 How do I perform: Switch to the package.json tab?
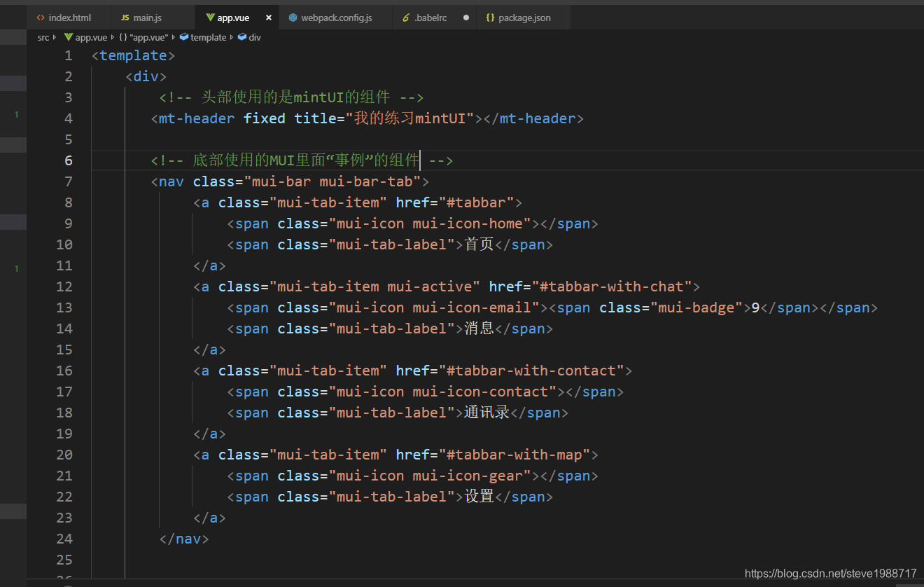tap(524, 18)
